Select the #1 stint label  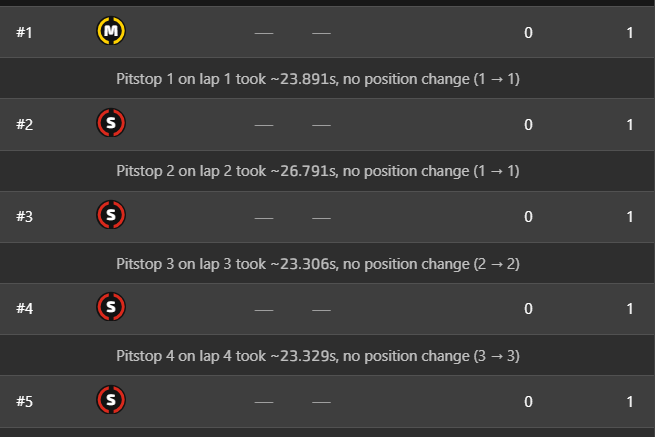[x=25, y=33]
